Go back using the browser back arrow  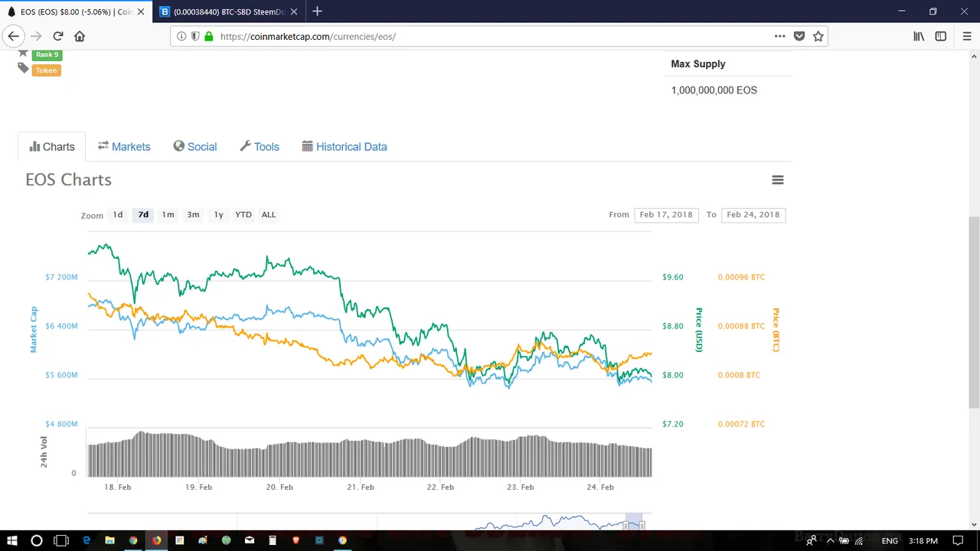point(13,36)
